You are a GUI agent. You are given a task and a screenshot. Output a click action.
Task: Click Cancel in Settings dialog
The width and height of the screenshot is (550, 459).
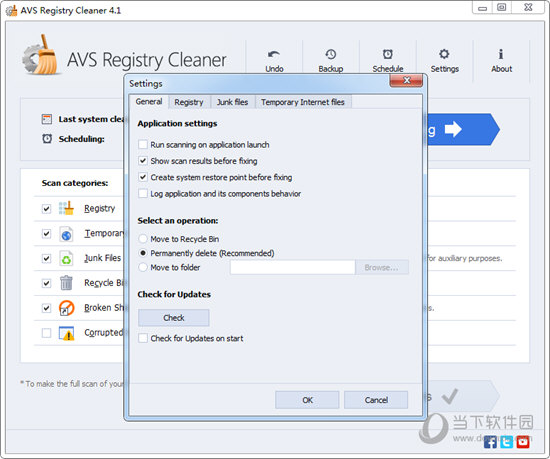pos(376,400)
